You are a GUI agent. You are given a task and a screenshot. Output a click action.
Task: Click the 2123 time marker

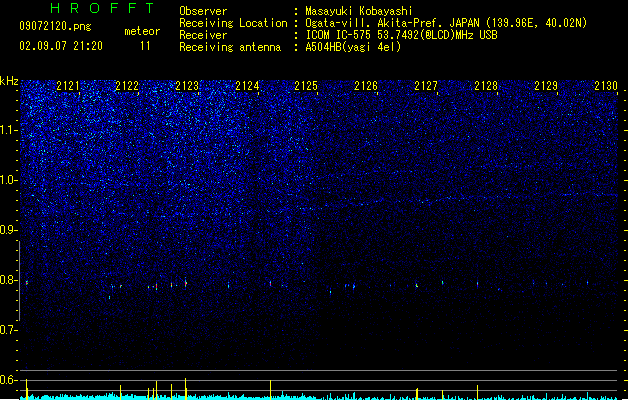coord(187,86)
